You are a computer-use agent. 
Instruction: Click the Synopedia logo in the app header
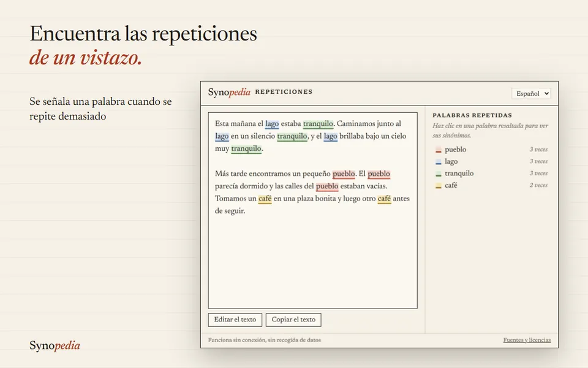[229, 92]
